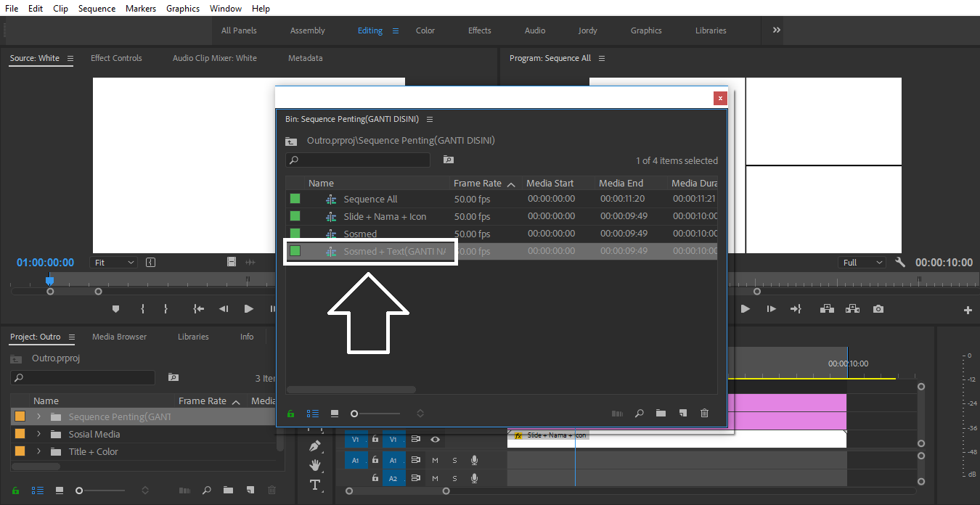
Task: Mute audio track A1
Action: tap(436, 460)
